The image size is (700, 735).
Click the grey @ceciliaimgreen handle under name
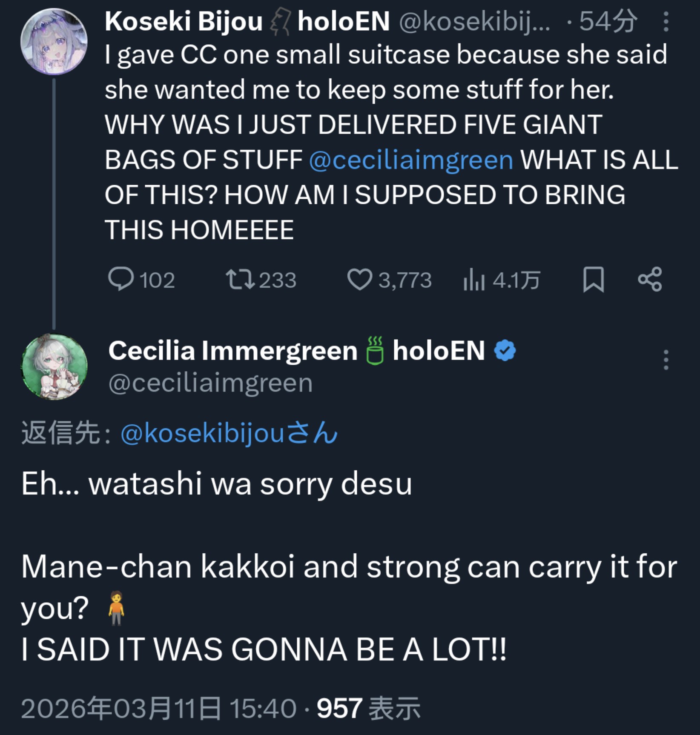coord(210,383)
